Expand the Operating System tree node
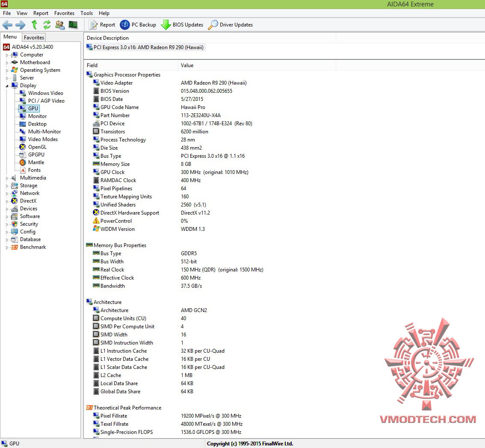The height and width of the screenshot is (448, 485). (7, 71)
